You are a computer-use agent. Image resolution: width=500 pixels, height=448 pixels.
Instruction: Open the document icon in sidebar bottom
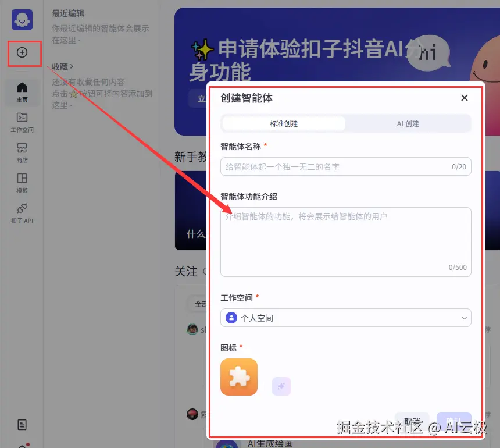pos(22,425)
